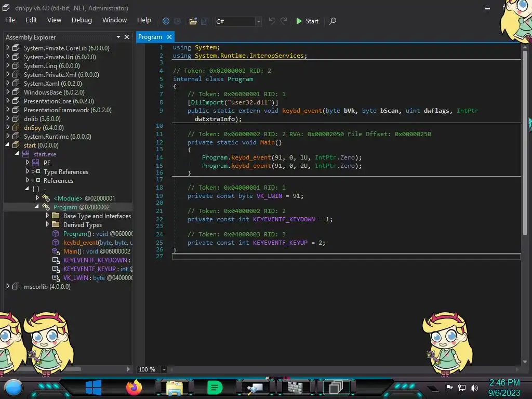Open the C# language dropdown
The width and height of the screenshot is (532, 399).
(x=258, y=21)
